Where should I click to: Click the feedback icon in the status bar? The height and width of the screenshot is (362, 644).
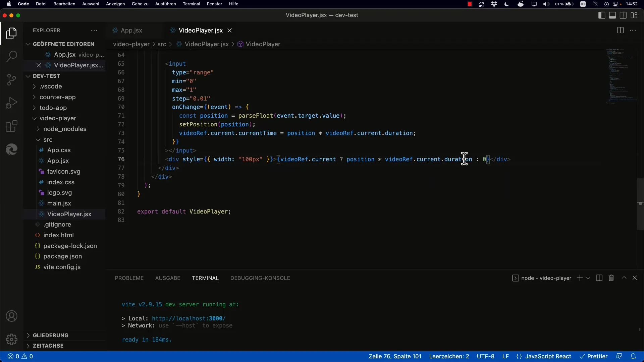[619, 356]
